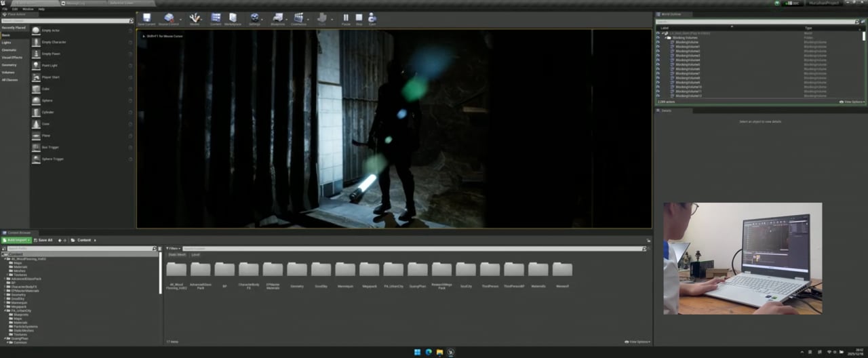This screenshot has width=868, height=358.
Task: Collapse the FA_UrbanCity folder tree
Action: (6, 311)
